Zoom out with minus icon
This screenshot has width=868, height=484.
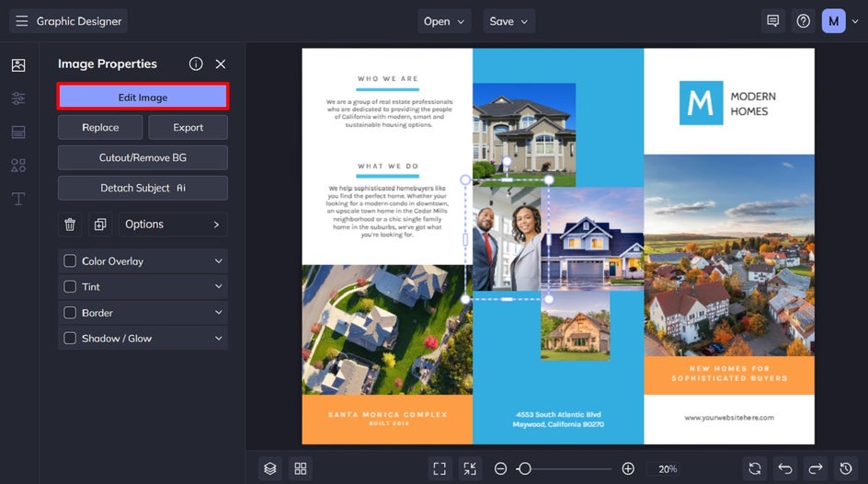point(500,468)
